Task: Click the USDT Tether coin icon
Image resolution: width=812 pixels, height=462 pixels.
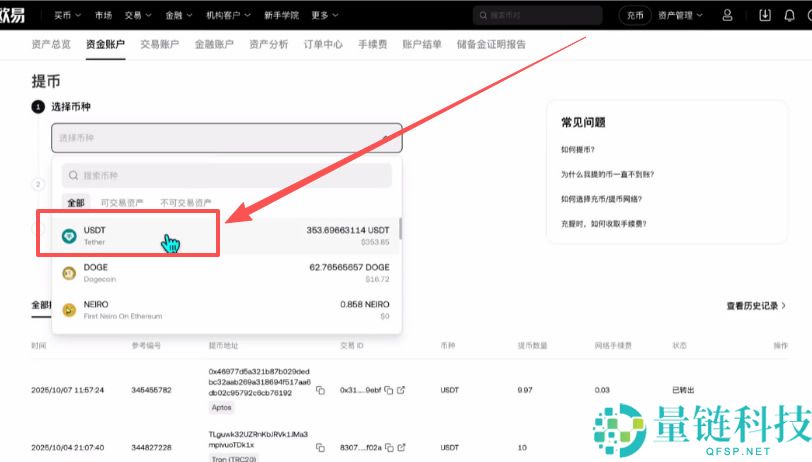Action: coord(69,236)
